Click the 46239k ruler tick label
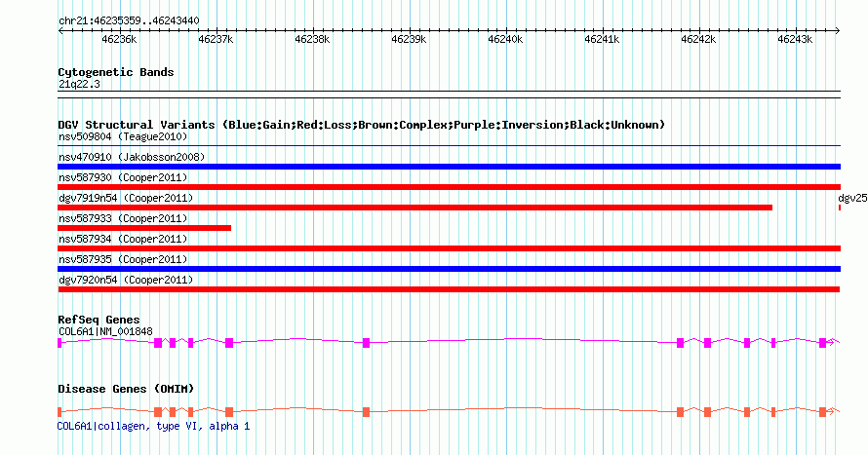Image resolution: width=868 pixels, height=455 pixels. point(409,40)
